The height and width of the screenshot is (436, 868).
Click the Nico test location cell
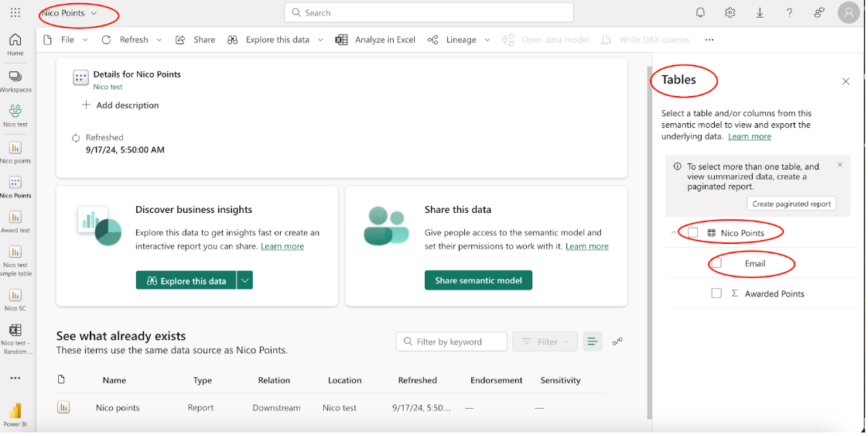[x=340, y=408]
